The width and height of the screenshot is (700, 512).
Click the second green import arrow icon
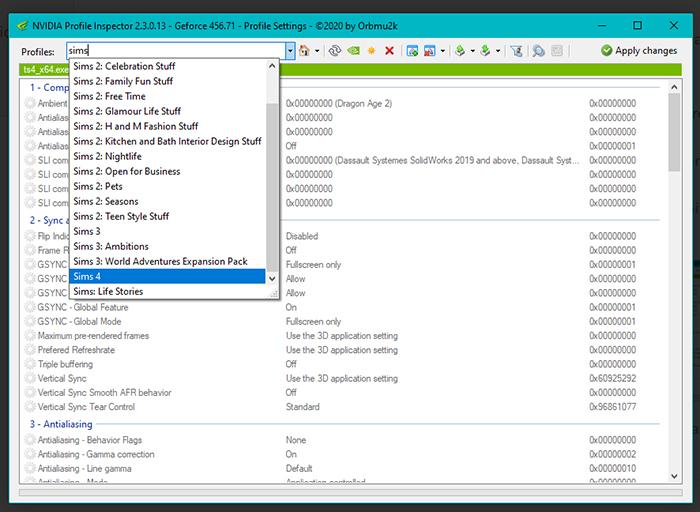[x=486, y=50]
